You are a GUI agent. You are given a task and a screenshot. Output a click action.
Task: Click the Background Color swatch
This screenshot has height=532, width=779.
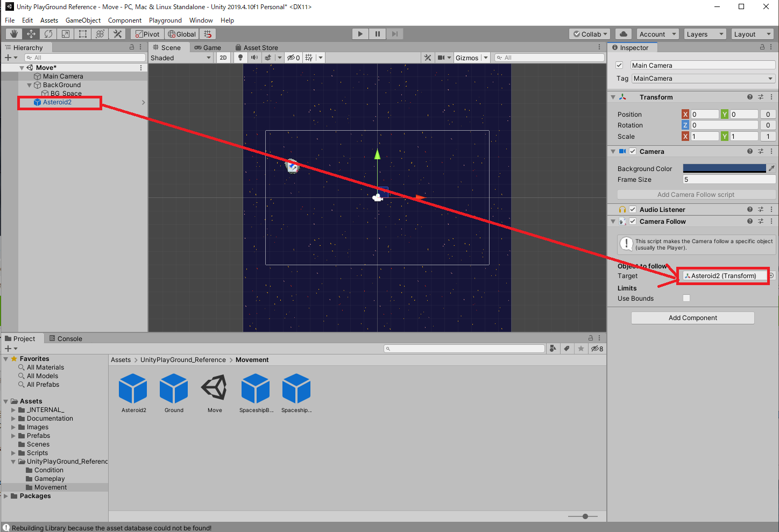coord(724,168)
